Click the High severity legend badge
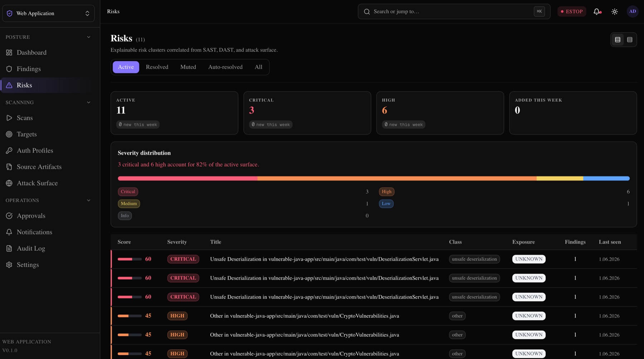Screen dimensions: 644x359 tap(386, 192)
